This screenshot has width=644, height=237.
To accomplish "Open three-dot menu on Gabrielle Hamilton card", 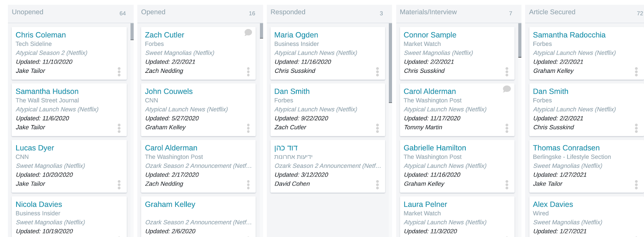I will click(507, 184).
